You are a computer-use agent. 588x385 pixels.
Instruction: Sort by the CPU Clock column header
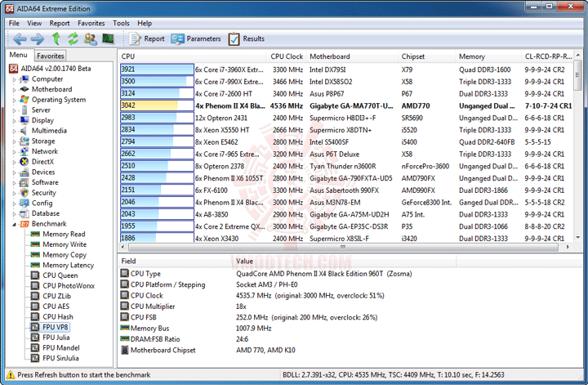pyautogui.click(x=286, y=56)
